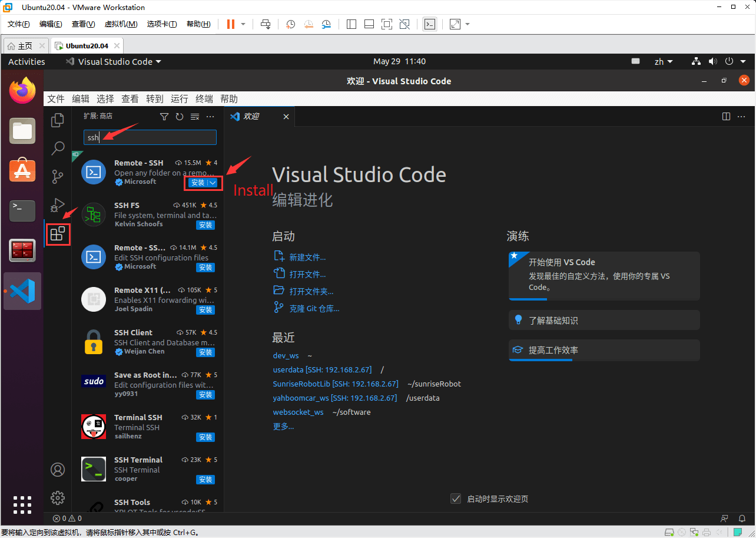Filter extensions using the funnel icon
Image resolution: width=756 pixels, height=538 pixels.
coord(164,117)
